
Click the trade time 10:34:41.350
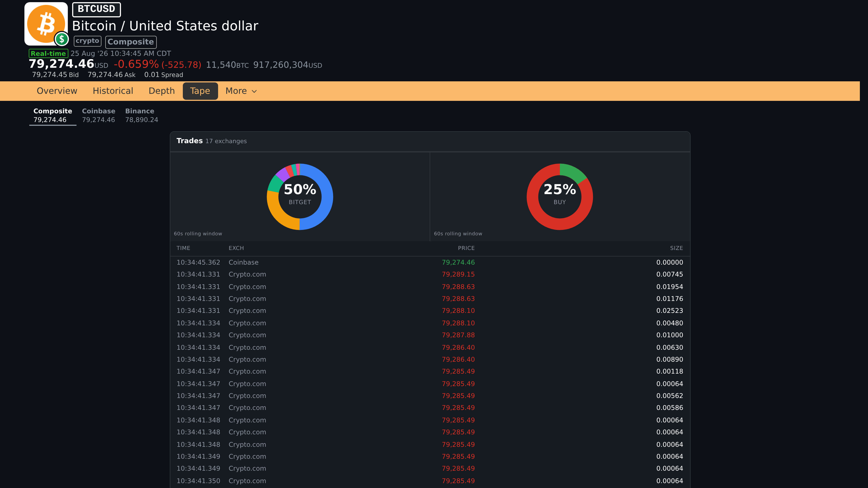click(198, 481)
